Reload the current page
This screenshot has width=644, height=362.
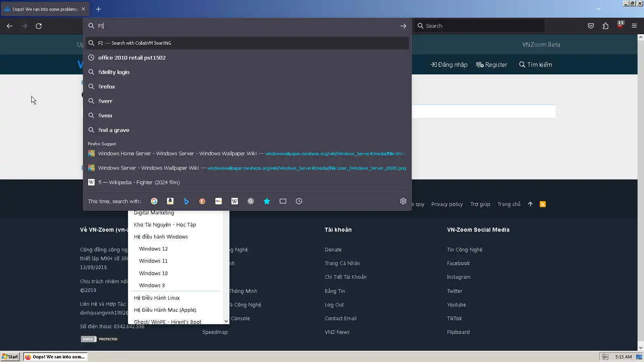(39, 26)
